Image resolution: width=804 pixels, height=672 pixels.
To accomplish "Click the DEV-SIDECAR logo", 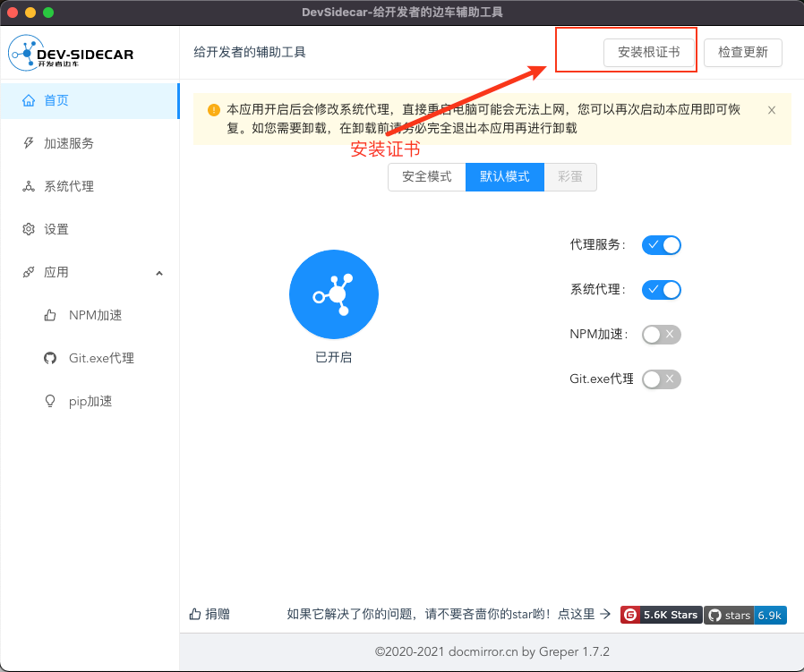I will (x=71, y=53).
